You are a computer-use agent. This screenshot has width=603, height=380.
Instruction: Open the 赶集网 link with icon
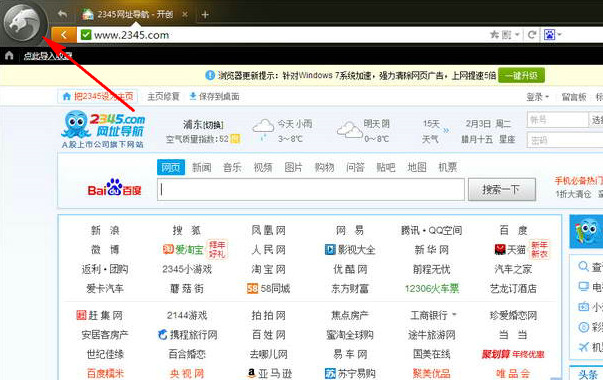[100, 315]
